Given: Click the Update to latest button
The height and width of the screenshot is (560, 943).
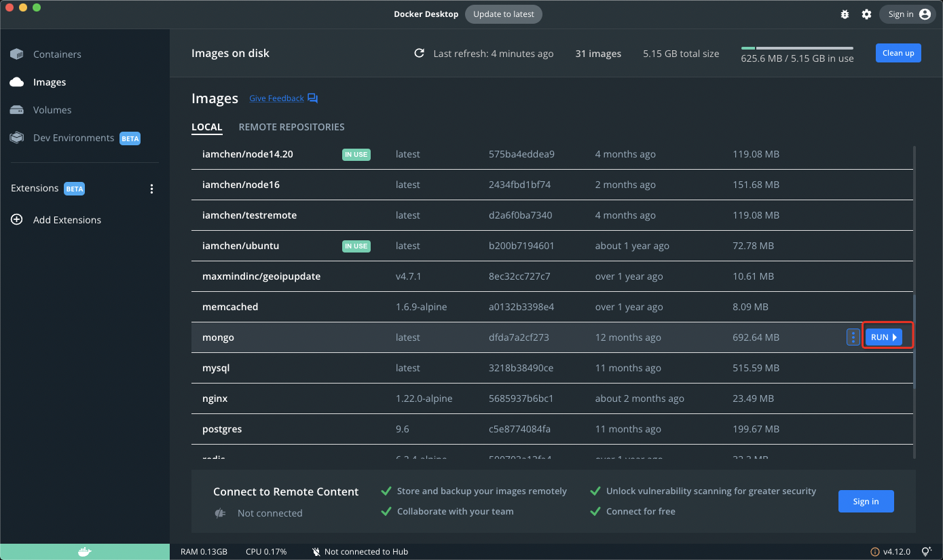Looking at the screenshot, I should point(504,14).
